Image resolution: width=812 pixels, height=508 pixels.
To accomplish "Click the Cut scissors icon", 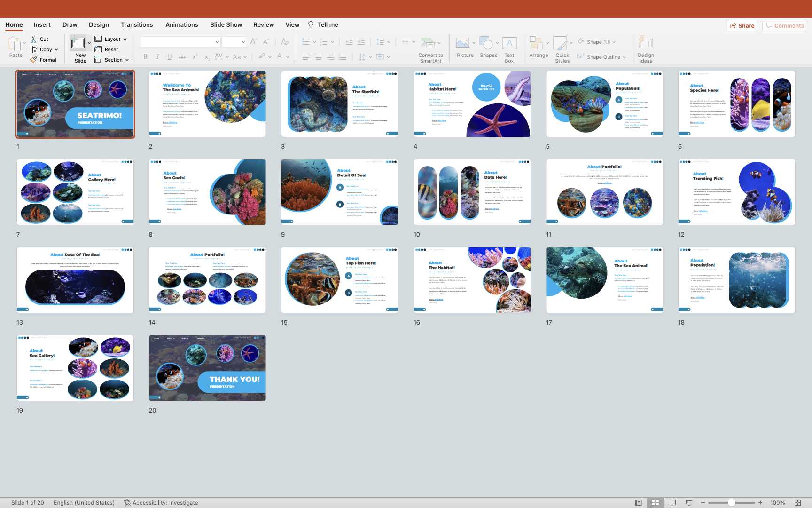I will coord(33,39).
